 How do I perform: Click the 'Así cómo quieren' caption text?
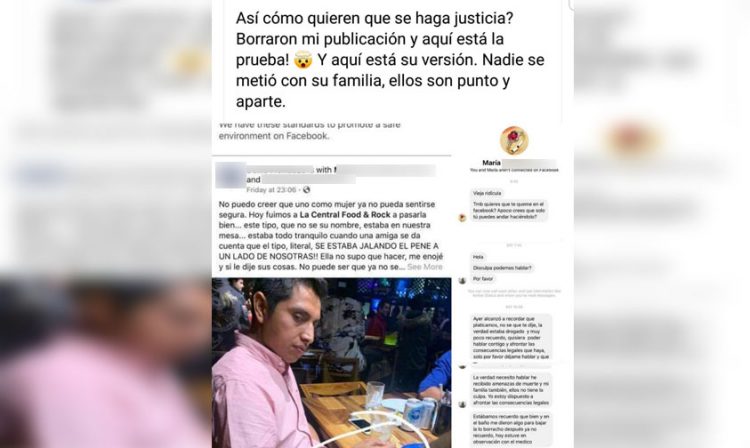tap(390, 60)
